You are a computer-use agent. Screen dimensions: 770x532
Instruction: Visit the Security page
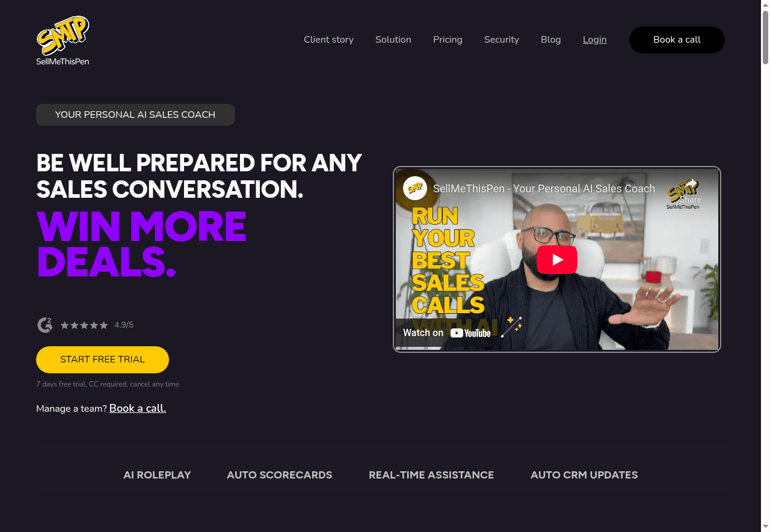pos(502,40)
